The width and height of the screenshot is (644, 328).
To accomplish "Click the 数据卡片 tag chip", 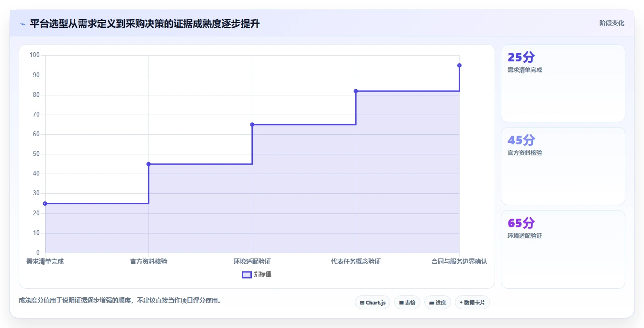I will [472, 303].
